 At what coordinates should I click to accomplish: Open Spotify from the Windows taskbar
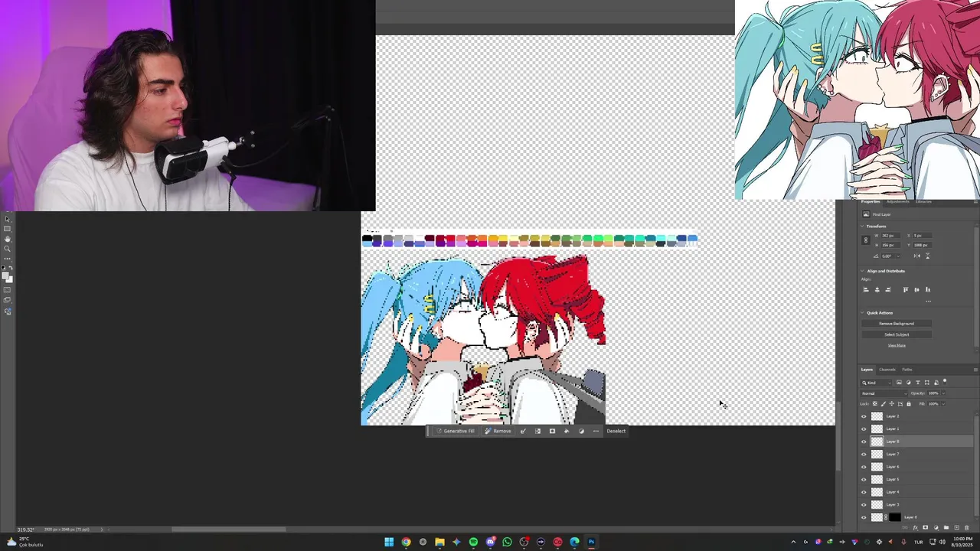click(x=473, y=542)
